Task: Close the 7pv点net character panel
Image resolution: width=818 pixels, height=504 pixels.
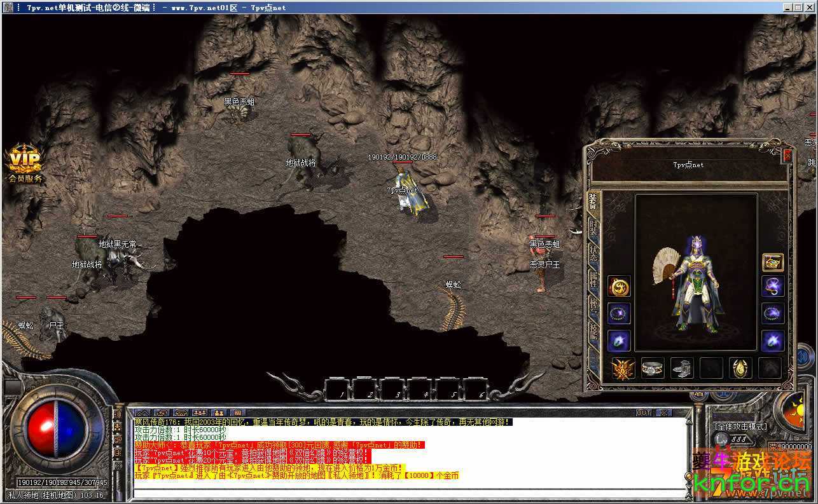Action: tap(788, 155)
